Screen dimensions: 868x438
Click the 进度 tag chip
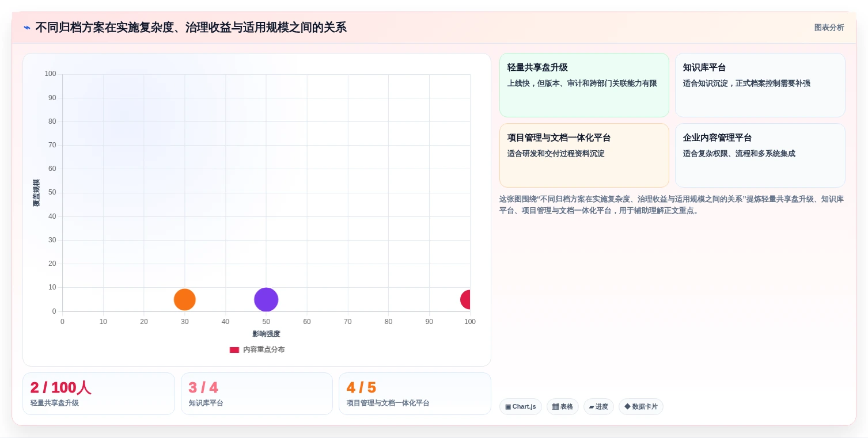click(x=598, y=406)
